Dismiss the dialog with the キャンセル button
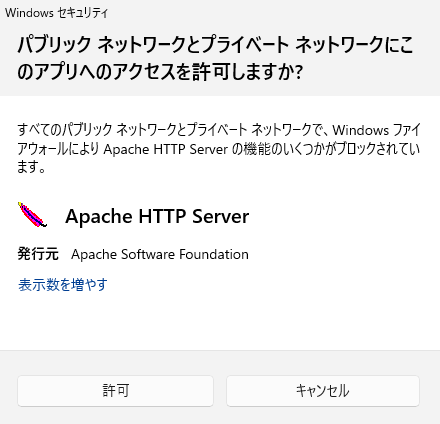440x424 pixels. tap(323, 391)
